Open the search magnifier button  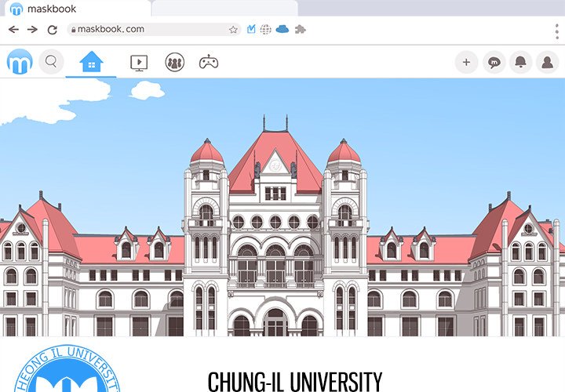coord(51,62)
